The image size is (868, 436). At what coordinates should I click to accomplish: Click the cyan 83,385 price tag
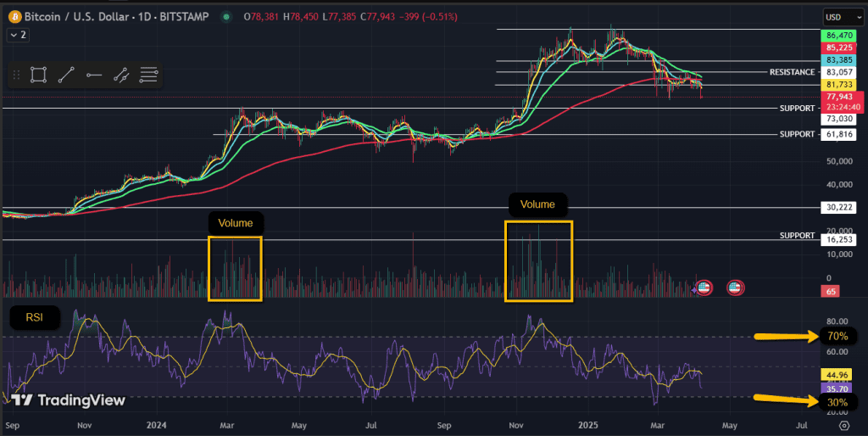pyautogui.click(x=838, y=60)
